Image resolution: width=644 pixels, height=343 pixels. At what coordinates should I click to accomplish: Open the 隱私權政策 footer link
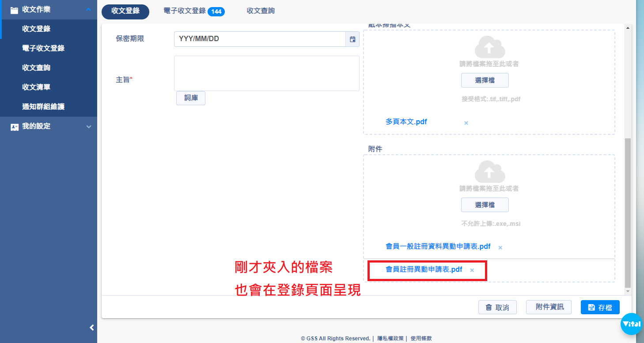390,338
